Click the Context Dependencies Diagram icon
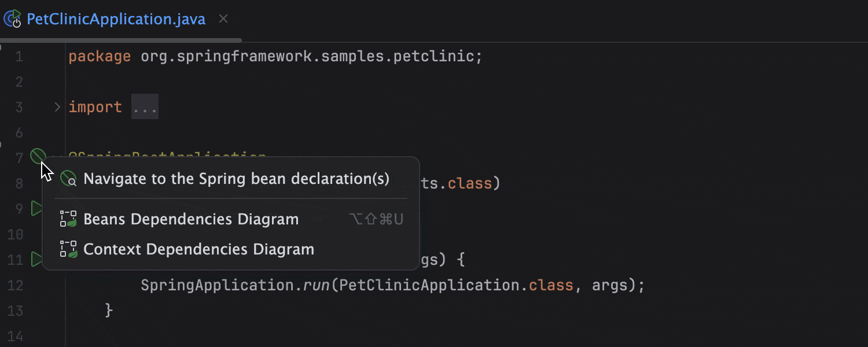 coord(69,249)
